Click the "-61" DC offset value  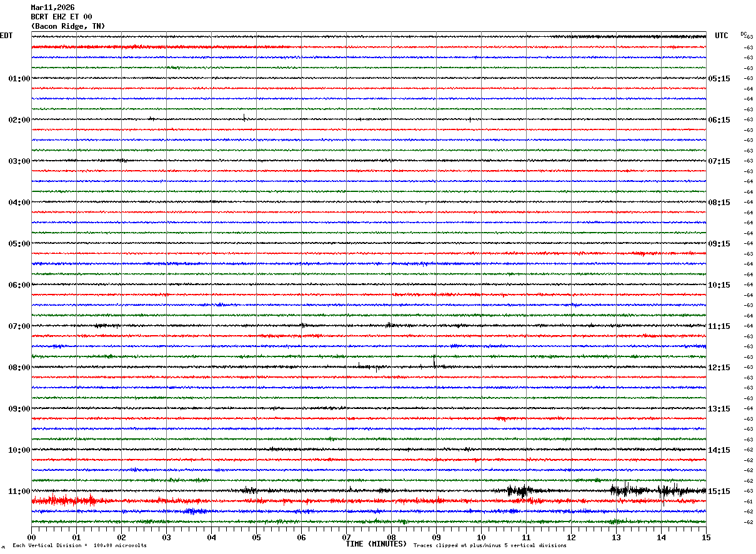[x=748, y=501]
